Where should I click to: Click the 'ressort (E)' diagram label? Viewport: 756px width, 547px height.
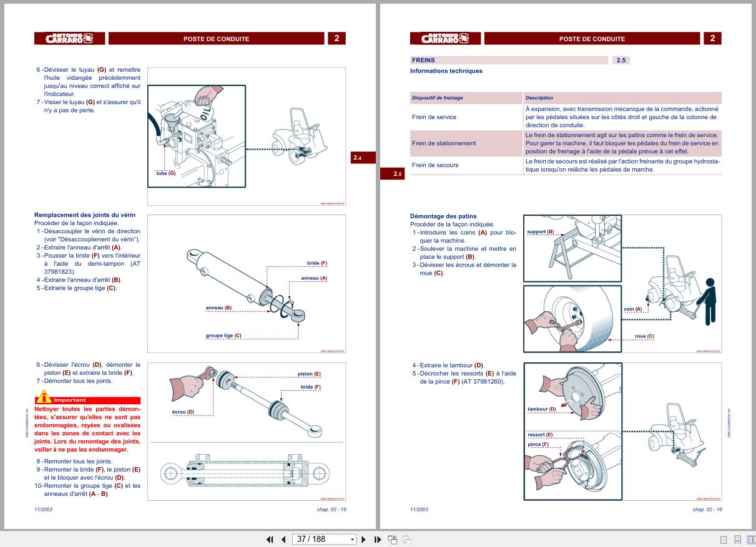(540, 435)
